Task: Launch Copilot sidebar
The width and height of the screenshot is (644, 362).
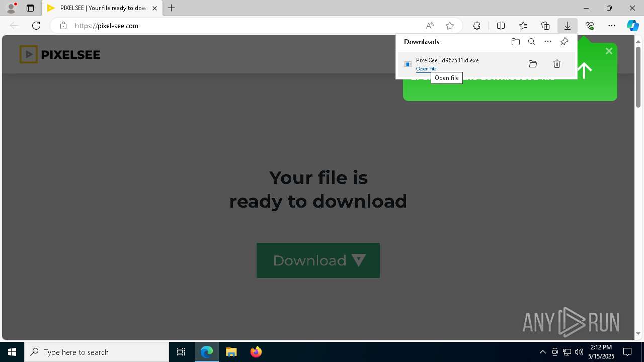Action: coord(633,26)
